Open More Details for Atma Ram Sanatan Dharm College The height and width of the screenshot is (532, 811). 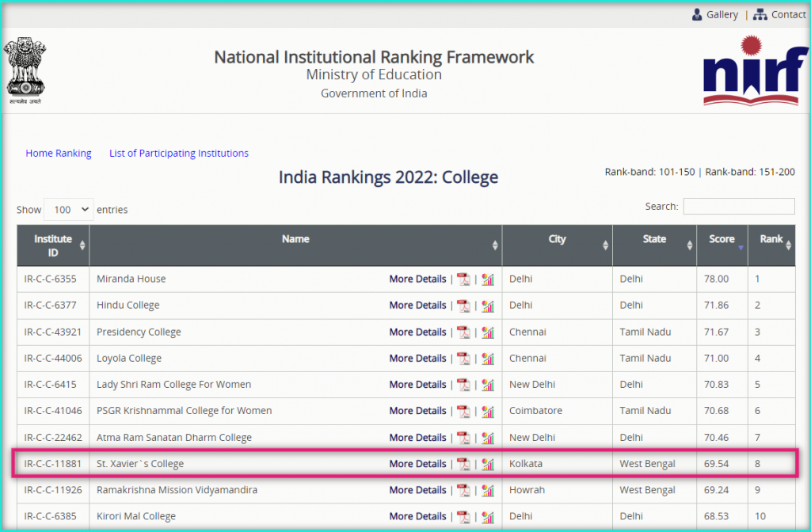(417, 437)
